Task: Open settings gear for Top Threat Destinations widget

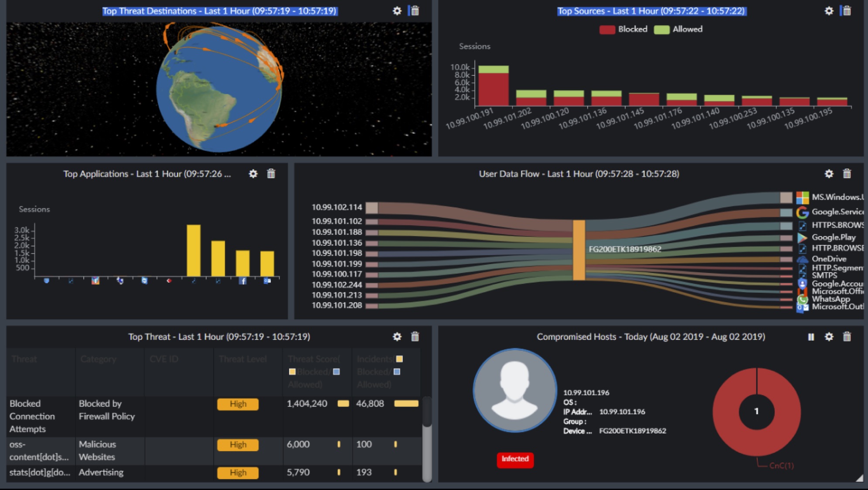Action: [397, 11]
